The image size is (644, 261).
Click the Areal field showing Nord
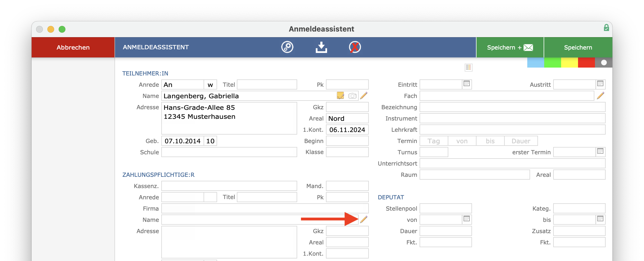click(x=347, y=118)
